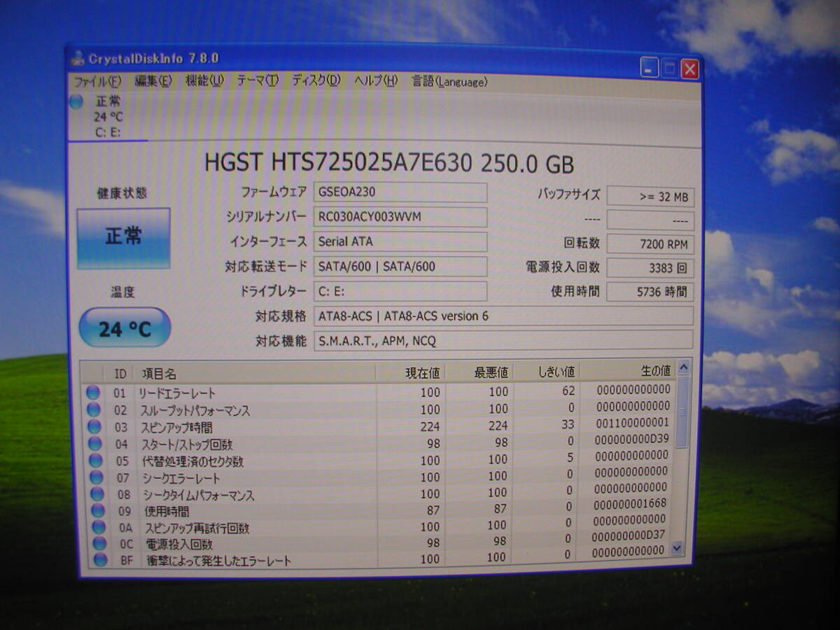Click status icon for row 01 リードエラーレート
The width and height of the screenshot is (840, 630).
(92, 393)
